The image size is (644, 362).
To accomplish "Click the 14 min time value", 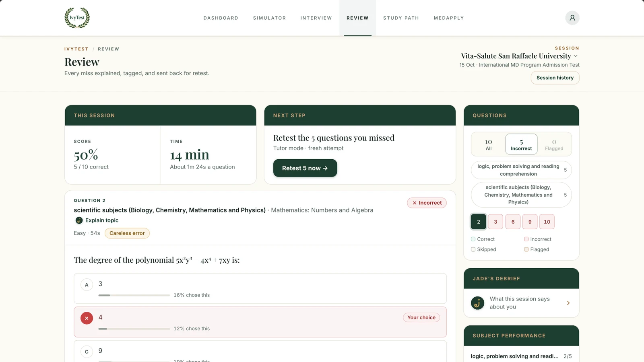I will [190, 155].
